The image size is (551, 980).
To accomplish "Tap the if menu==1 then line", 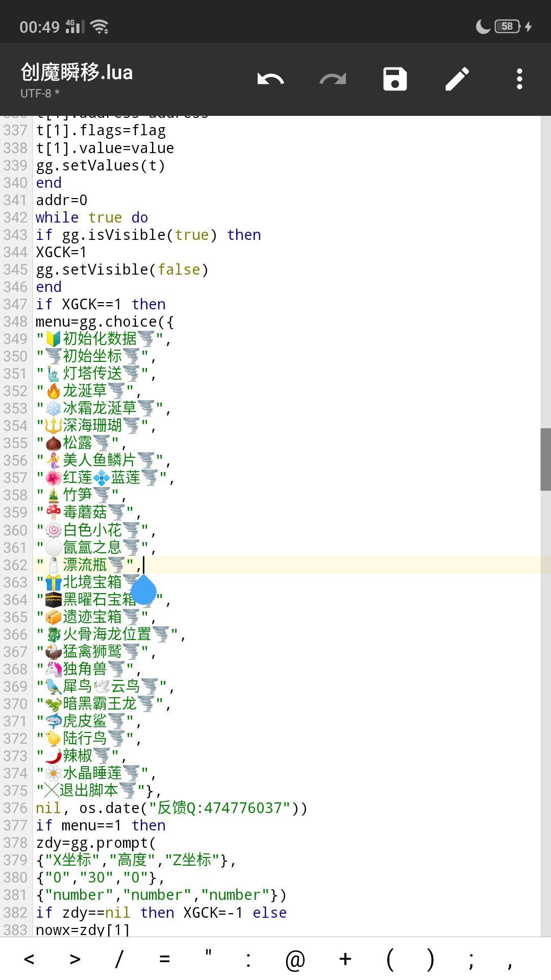I will click(x=101, y=825).
